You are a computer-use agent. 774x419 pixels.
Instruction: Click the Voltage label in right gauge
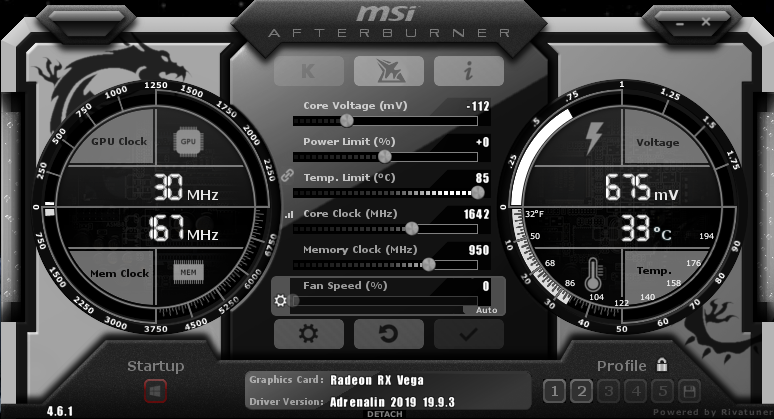(658, 142)
